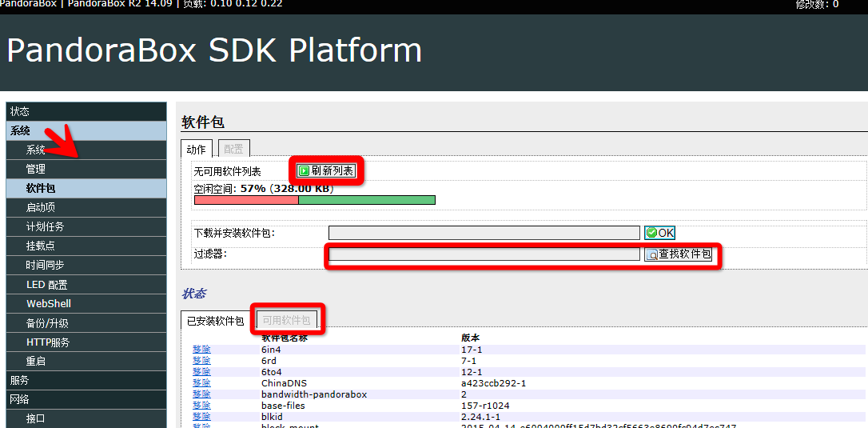Screen dimensions: 868x428
Task: Expand the 服务 sidebar category
Action: (x=86, y=380)
